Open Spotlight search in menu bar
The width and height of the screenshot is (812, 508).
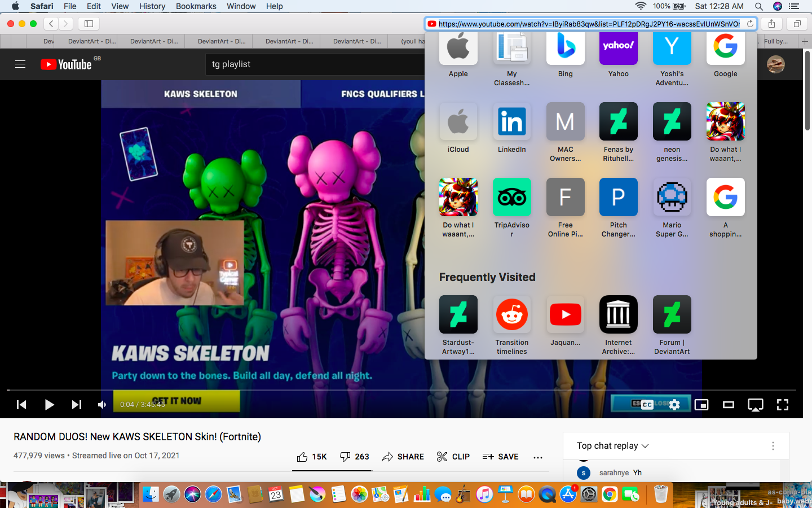pyautogui.click(x=759, y=6)
